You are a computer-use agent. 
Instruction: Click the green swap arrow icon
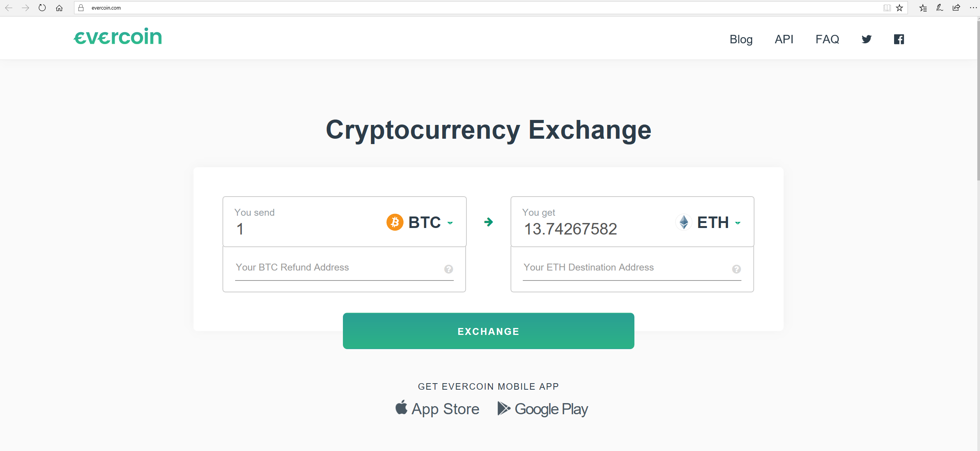point(488,222)
